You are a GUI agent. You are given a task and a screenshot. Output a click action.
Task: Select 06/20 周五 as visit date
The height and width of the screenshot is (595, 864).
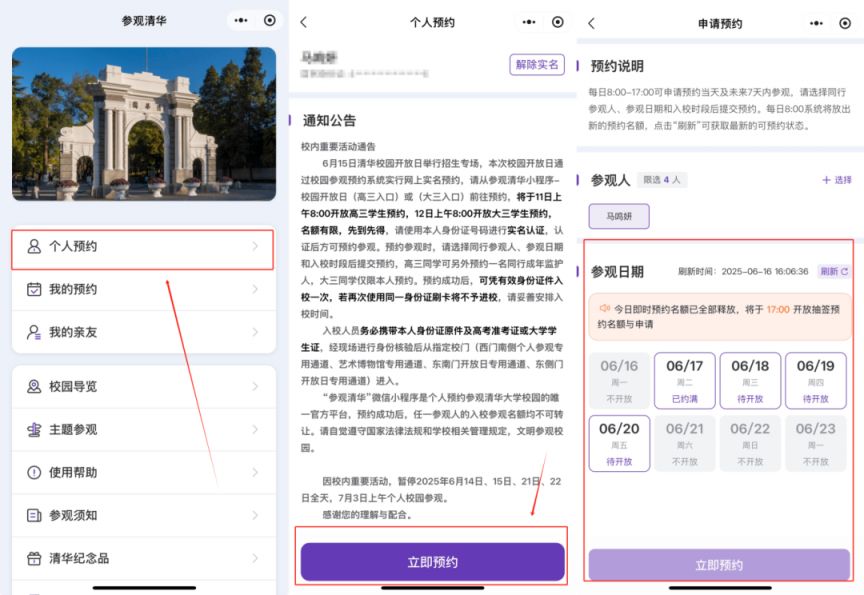(619, 443)
